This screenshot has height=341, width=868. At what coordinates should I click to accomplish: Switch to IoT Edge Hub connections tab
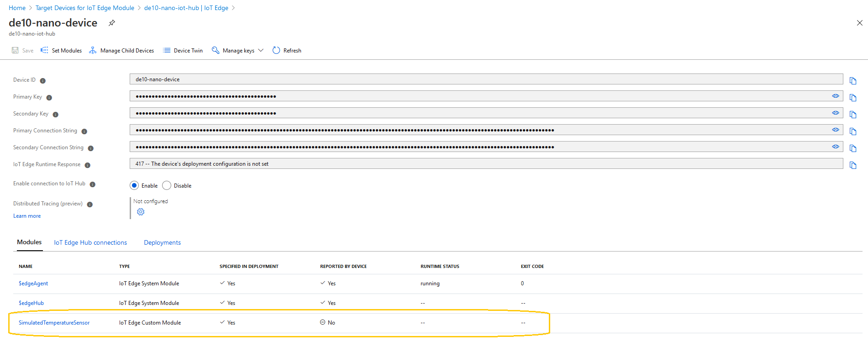pyautogui.click(x=90, y=242)
